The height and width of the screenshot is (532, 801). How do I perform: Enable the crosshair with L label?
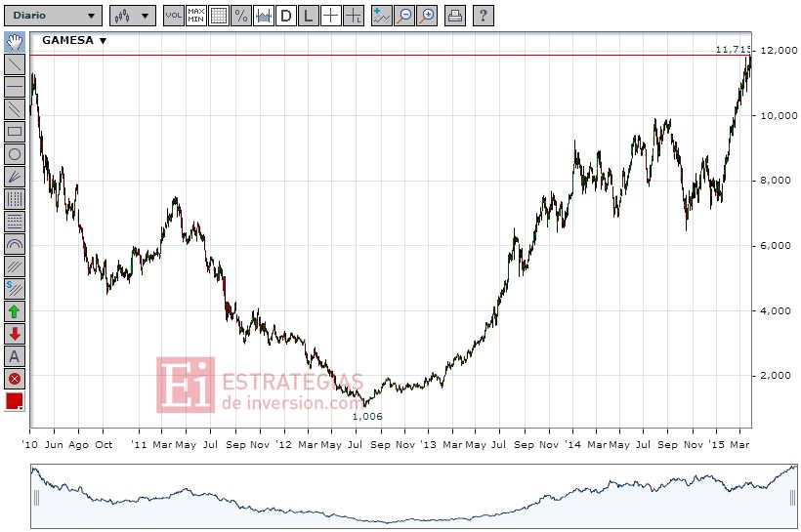click(354, 16)
